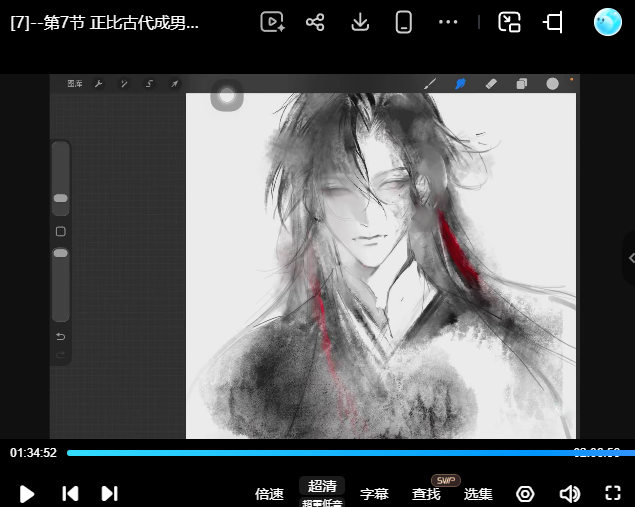Select the Procreate brush tool
The width and height of the screenshot is (635, 507).
430,84
